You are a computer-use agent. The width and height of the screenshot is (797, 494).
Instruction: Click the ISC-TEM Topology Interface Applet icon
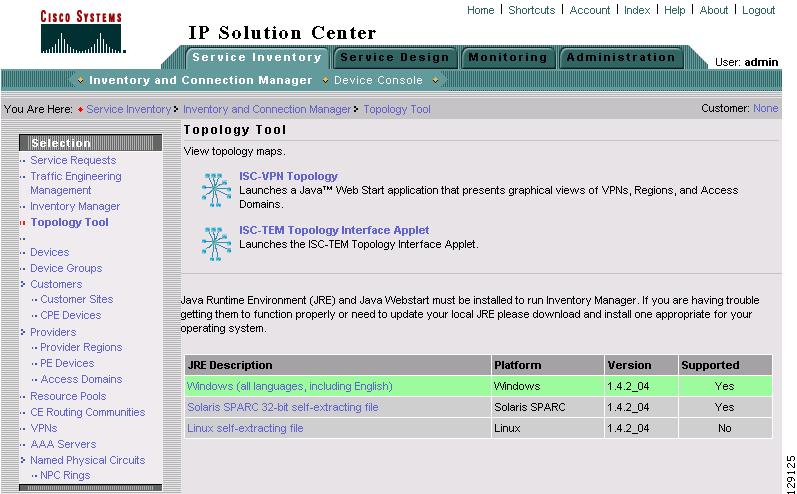[x=216, y=244]
